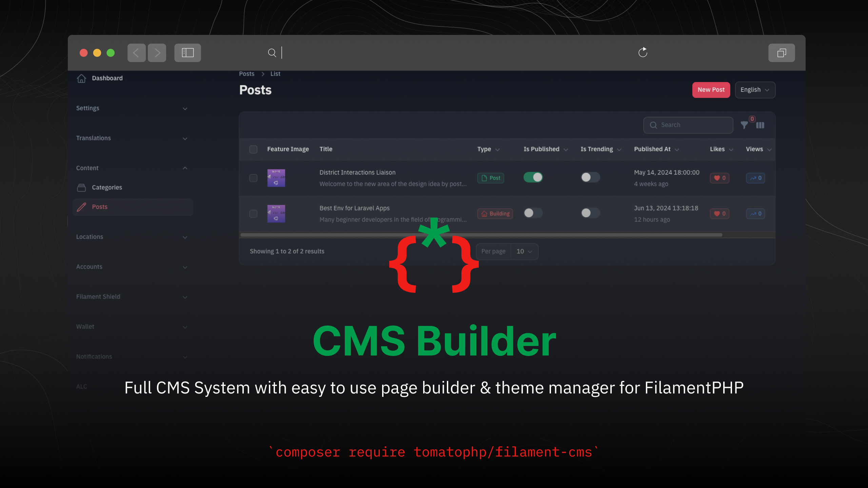
Task: Toggle Is Trending switch on first post
Action: coord(590,177)
